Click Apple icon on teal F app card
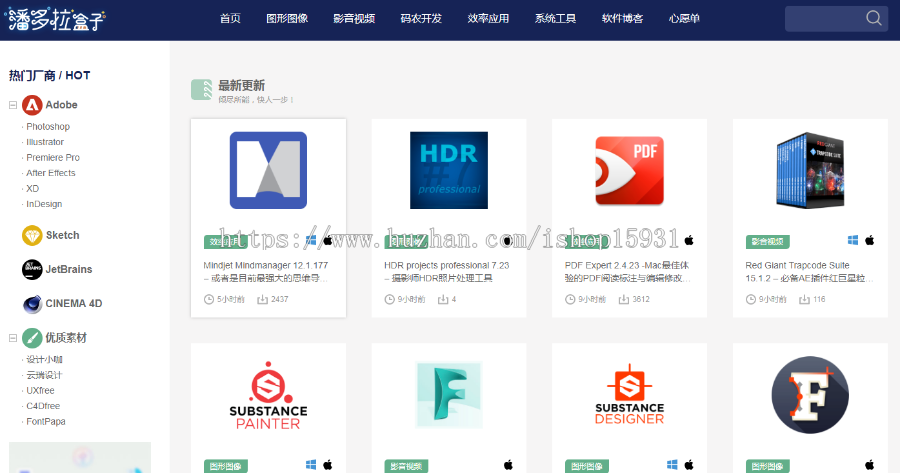 508,465
